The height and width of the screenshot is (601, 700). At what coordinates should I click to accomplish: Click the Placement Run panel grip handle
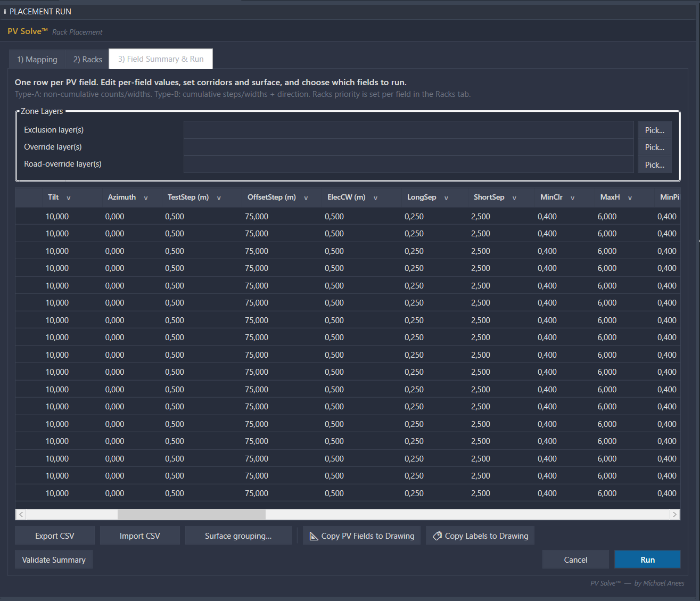point(5,12)
